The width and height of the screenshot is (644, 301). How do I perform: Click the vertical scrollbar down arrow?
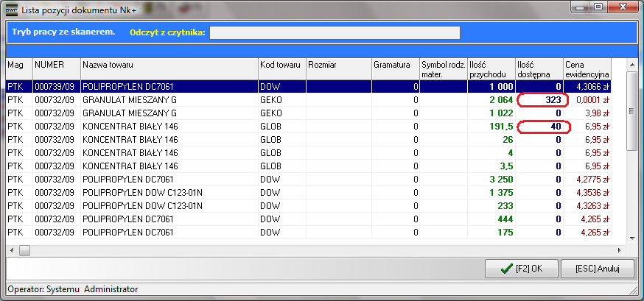(631, 237)
